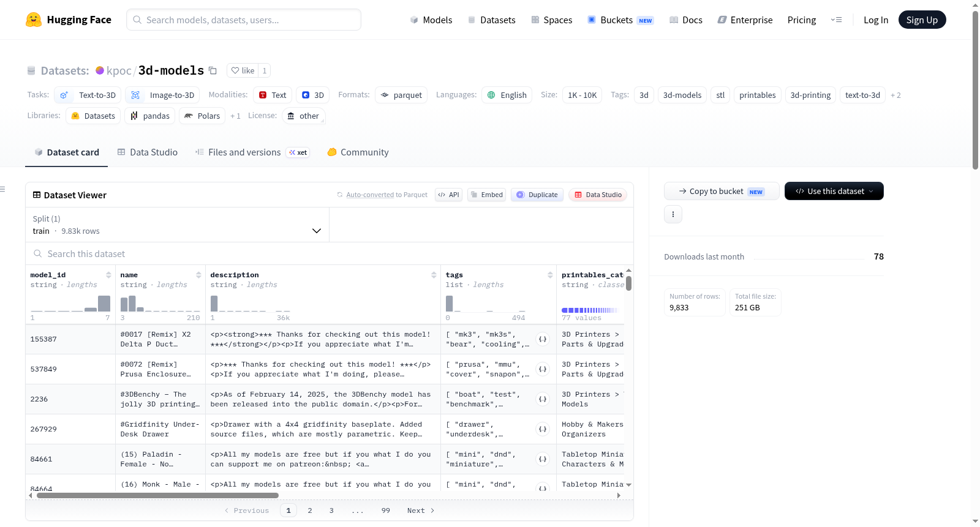Screen dimensions: 980x527
Task: Click the sidebar toggle at left edge
Action: click(x=3, y=189)
